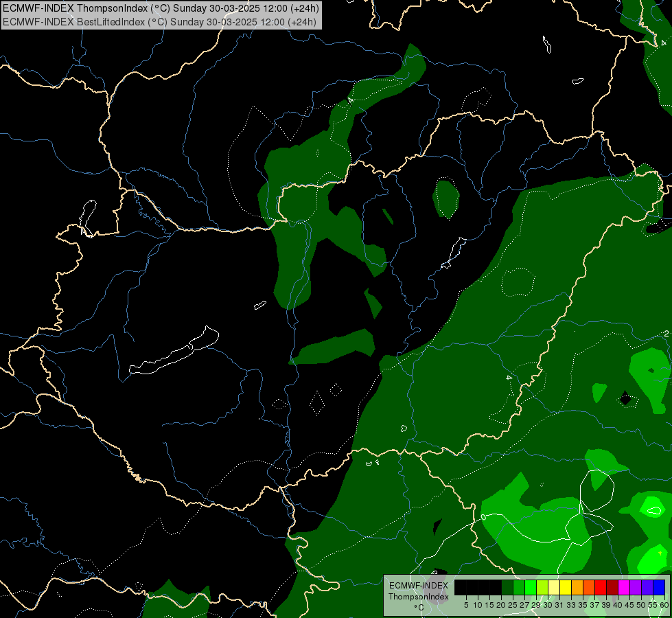Viewport: 672px width, 618px height.
Task: Click the legend tick value 37
Action: coord(594,605)
